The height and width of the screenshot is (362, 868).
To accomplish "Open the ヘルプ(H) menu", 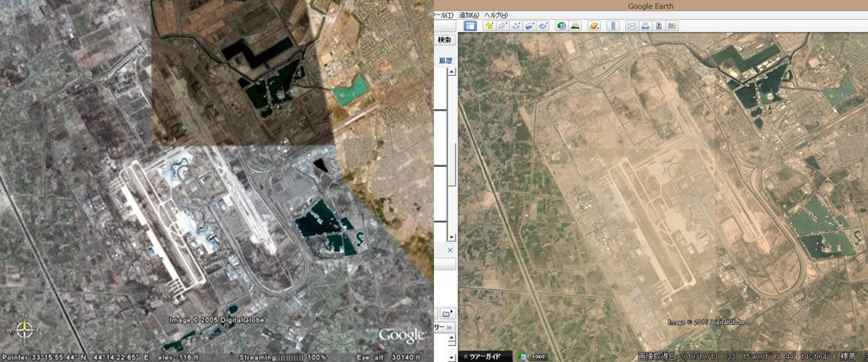I will tap(496, 15).
